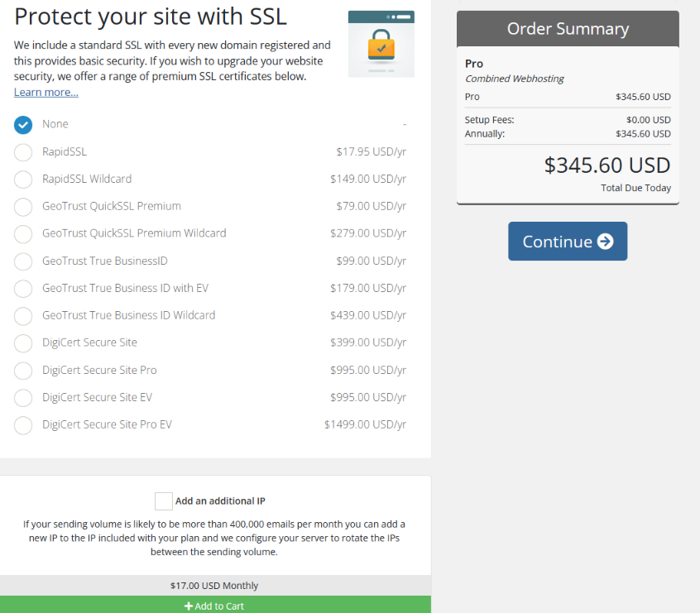Select DigiCert Secure Site radio button
This screenshot has width=700, height=613.
(23, 343)
